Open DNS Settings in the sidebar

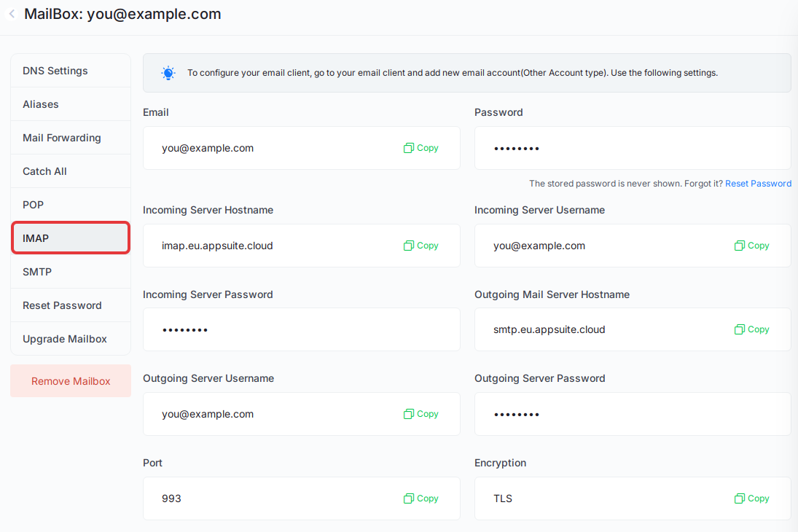[71, 71]
